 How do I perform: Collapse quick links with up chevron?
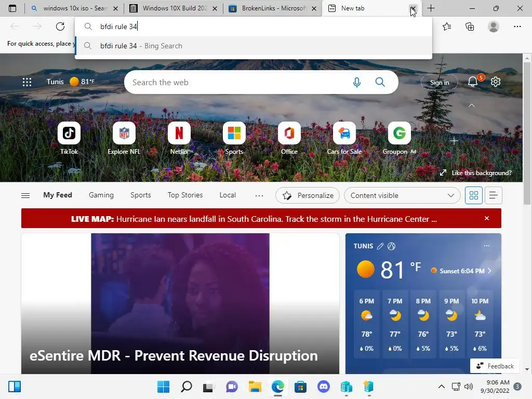click(472, 105)
